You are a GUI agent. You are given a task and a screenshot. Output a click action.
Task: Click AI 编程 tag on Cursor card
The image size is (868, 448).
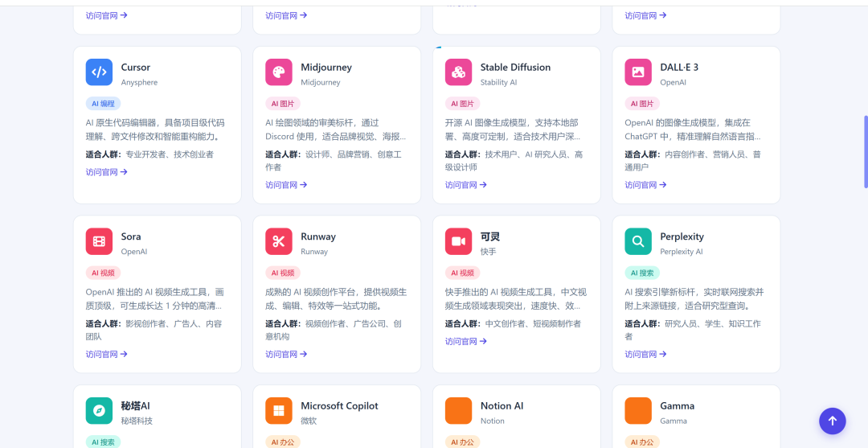[x=103, y=104]
